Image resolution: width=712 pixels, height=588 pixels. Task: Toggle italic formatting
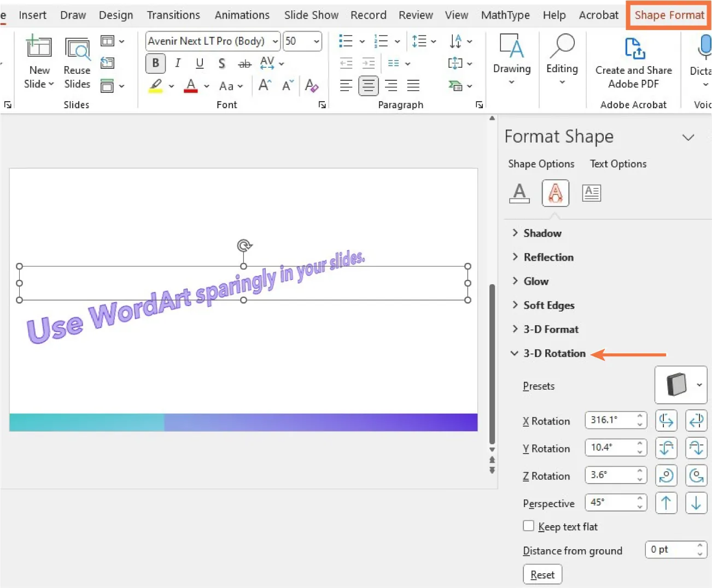click(177, 63)
